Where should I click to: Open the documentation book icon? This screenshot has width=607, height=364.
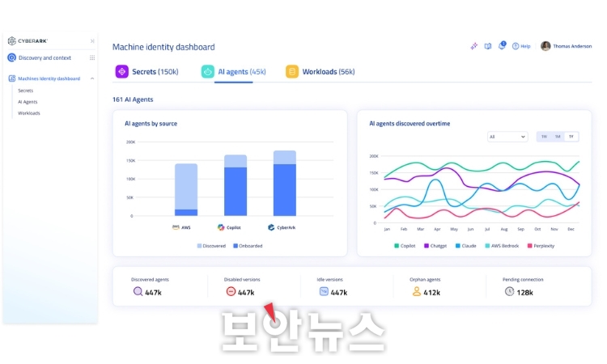tap(488, 46)
